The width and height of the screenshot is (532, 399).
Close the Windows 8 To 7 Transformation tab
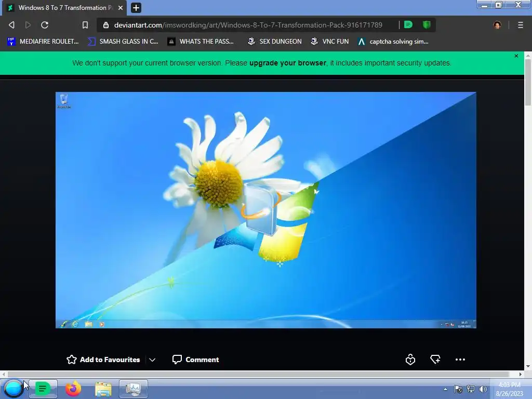121,8
